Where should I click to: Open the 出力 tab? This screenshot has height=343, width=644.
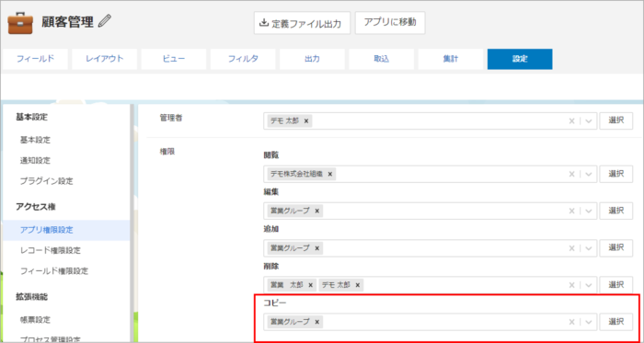tap(312, 59)
